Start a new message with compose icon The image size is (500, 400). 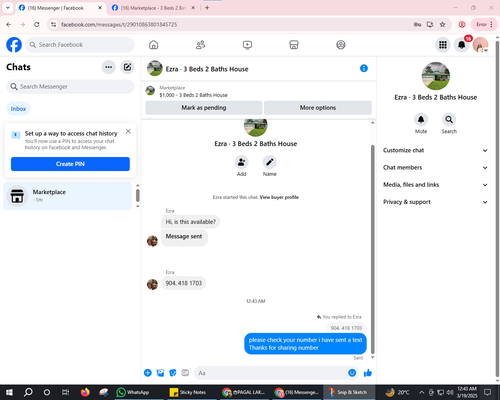tap(127, 67)
